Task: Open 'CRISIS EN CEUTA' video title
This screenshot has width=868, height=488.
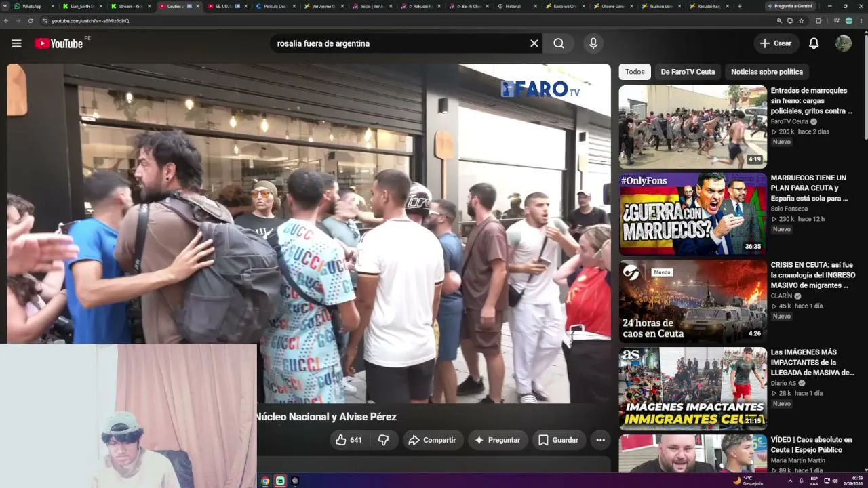Action: tap(812, 275)
